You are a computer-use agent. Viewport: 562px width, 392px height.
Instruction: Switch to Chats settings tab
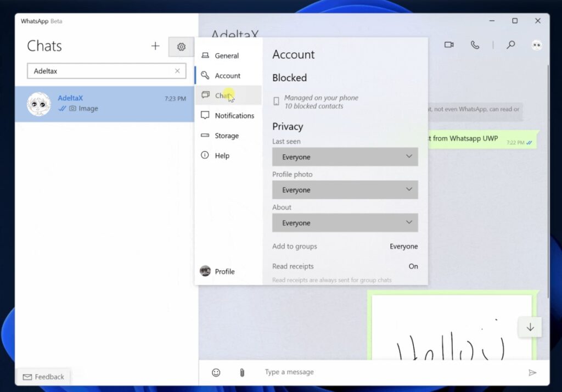pos(229,96)
